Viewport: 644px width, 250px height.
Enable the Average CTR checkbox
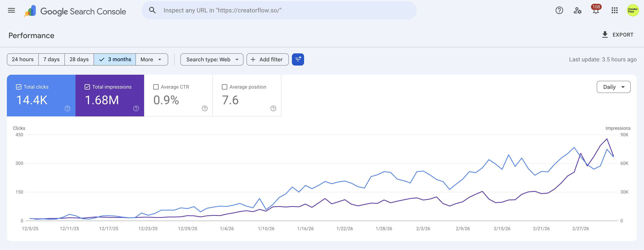156,87
